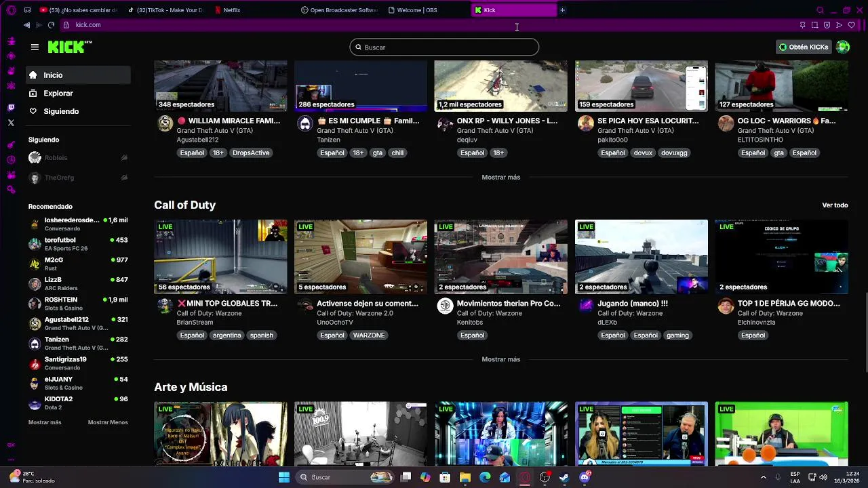This screenshot has width=868, height=488.
Task: Open Microsoft Store from the taskbar
Action: coord(445,477)
